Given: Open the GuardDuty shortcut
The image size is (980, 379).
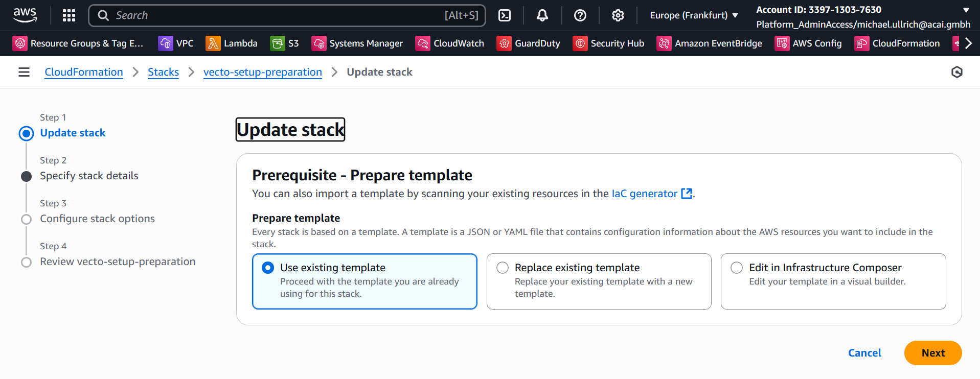Looking at the screenshot, I should (x=529, y=43).
